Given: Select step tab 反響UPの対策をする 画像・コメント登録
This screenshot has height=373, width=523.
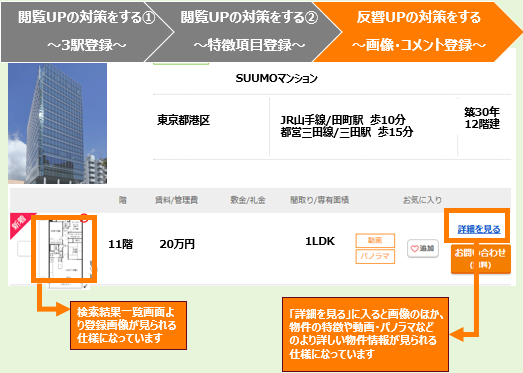Looking at the screenshot, I should [x=417, y=31].
